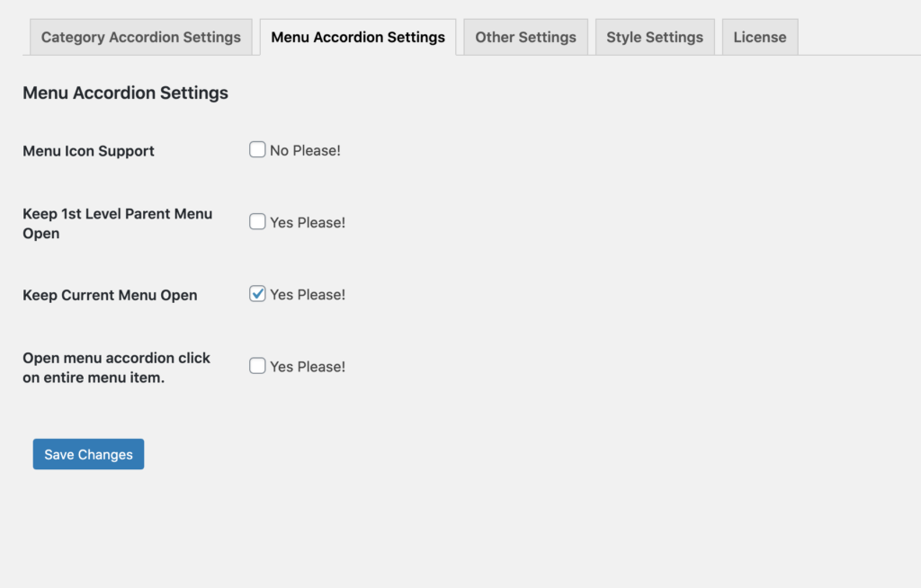921x588 pixels.
Task: Click 'Yes Please!' text beside Open menu accordion click
Action: (308, 367)
